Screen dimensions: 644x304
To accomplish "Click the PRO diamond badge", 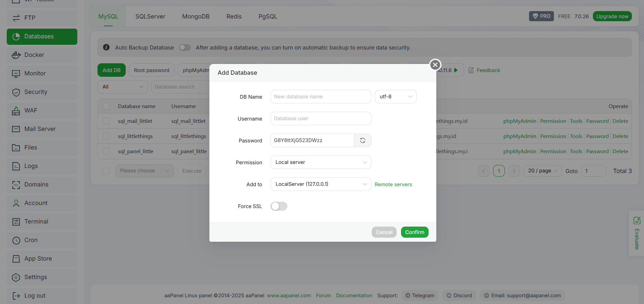I will [x=541, y=16].
